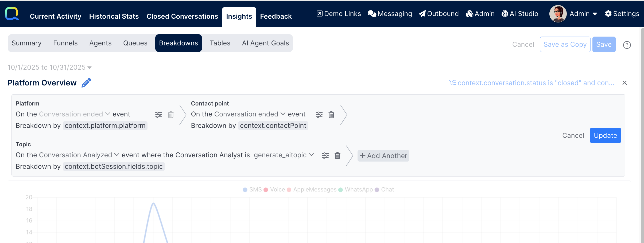
Task: Delete the Contact point breakdown
Action: tap(331, 115)
